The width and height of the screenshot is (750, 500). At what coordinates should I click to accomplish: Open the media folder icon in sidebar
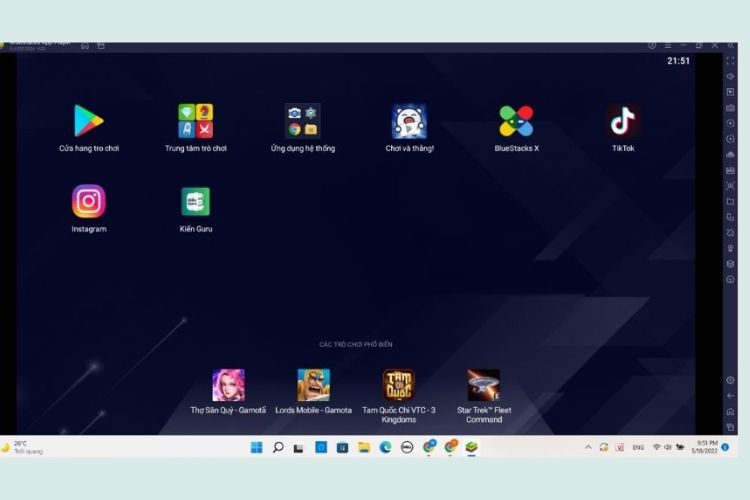[730, 201]
